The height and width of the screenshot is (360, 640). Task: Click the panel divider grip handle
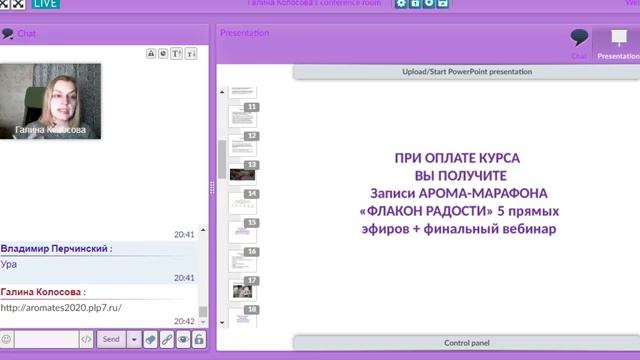click(212, 187)
